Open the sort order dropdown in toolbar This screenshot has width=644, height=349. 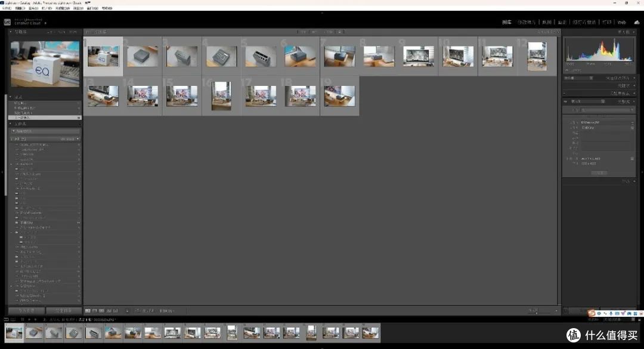tap(167, 311)
